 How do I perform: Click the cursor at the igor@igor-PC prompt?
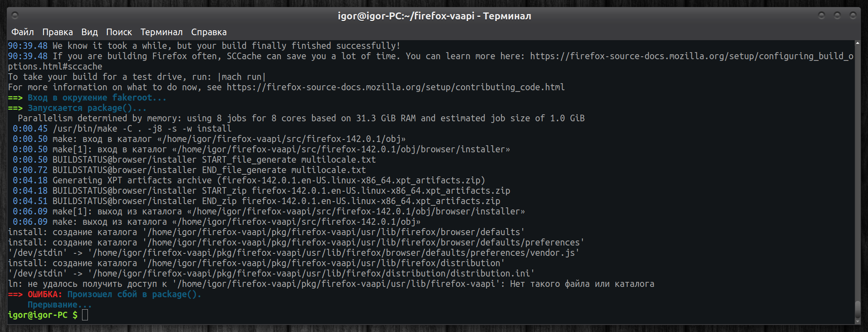point(85,315)
